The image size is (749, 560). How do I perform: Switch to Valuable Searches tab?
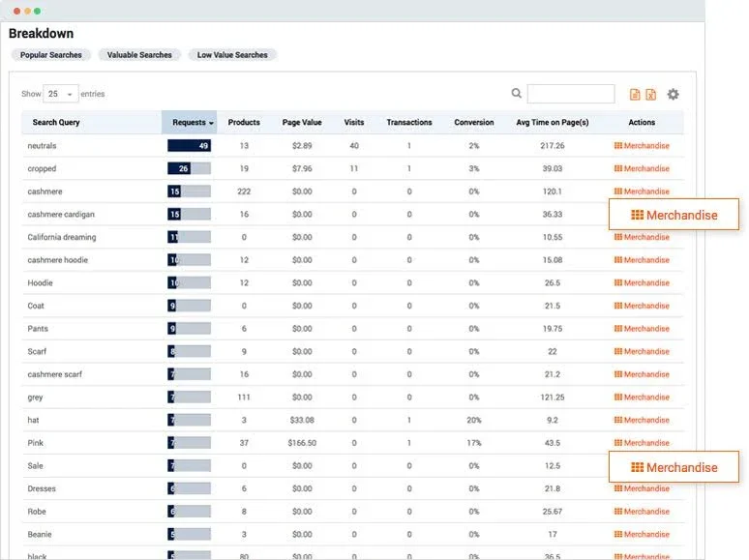point(139,55)
